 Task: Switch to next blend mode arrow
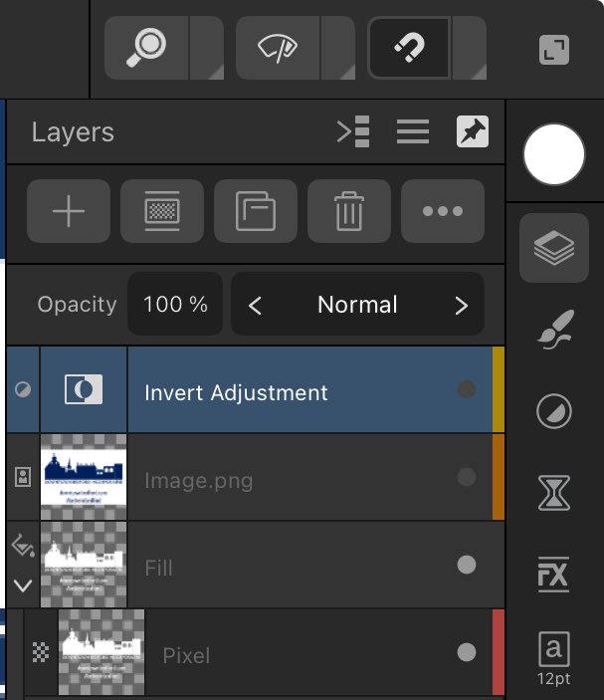[462, 306]
